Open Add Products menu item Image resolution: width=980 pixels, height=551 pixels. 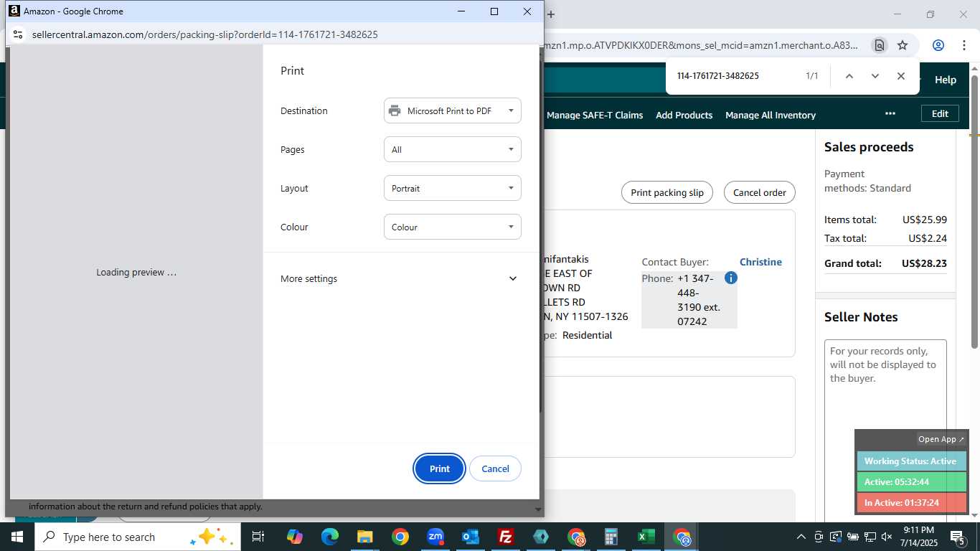[x=684, y=115]
